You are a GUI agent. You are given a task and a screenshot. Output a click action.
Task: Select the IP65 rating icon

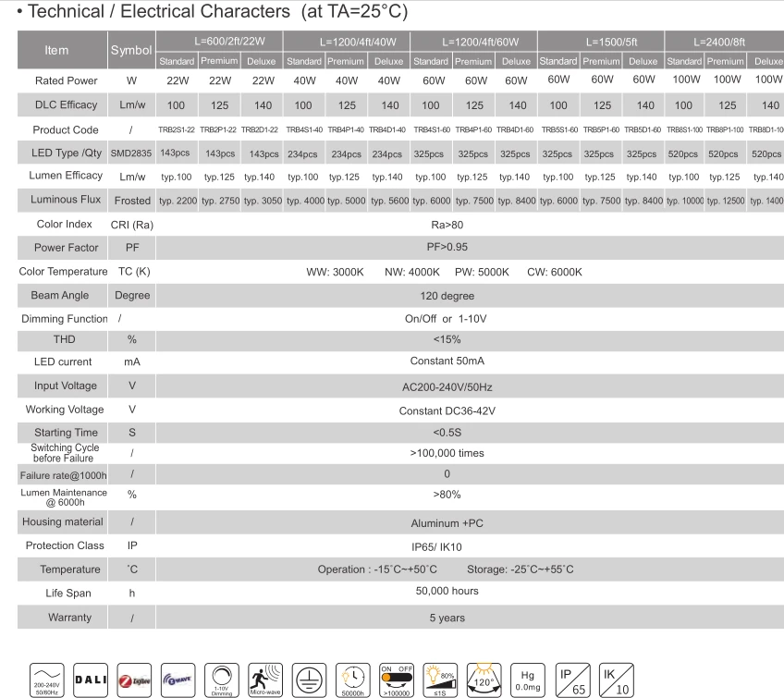point(573,680)
